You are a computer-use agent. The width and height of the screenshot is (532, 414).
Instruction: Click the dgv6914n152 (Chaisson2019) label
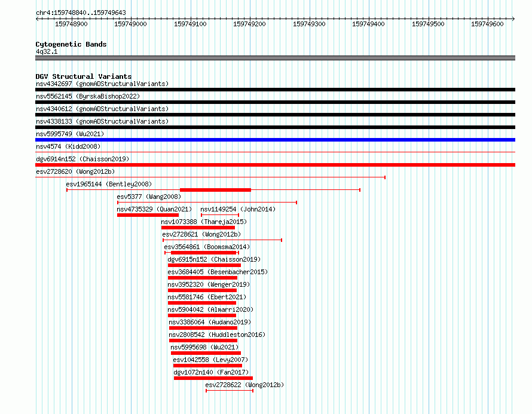(x=82, y=159)
